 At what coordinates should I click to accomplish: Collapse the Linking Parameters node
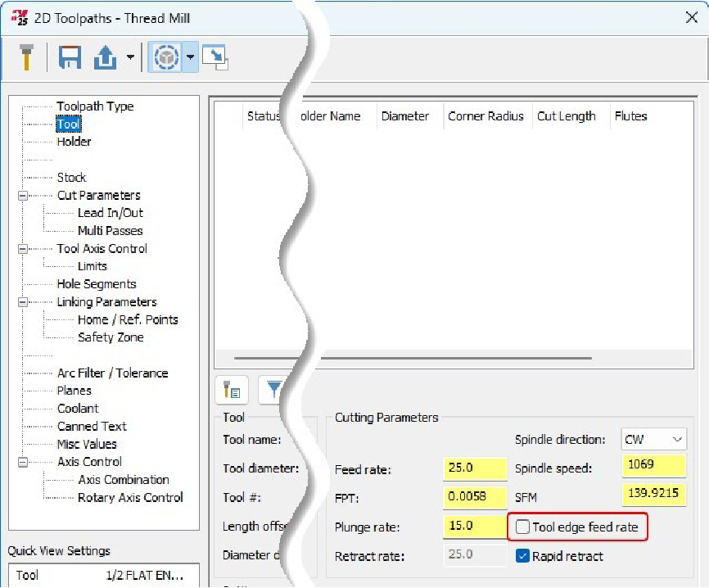tap(23, 302)
